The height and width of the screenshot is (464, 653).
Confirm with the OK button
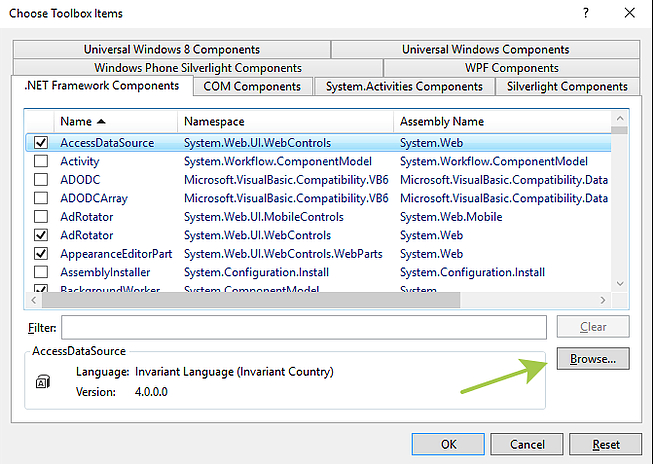click(448, 444)
